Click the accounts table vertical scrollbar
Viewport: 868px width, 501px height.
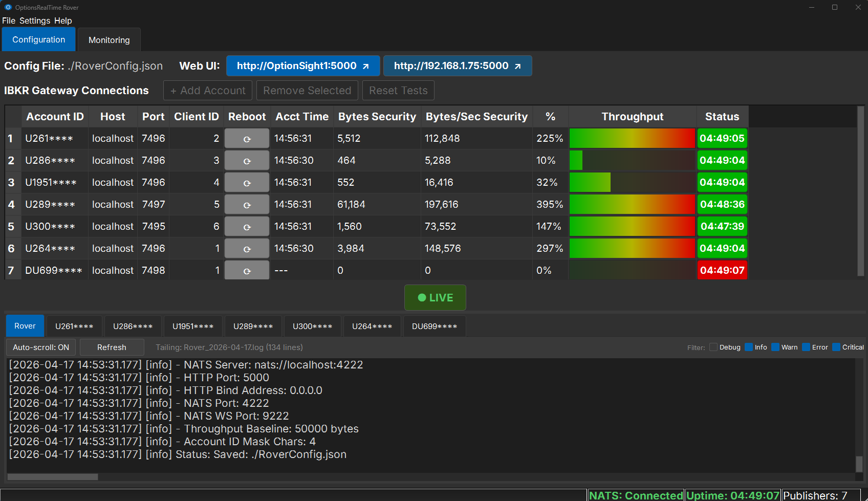click(x=861, y=191)
